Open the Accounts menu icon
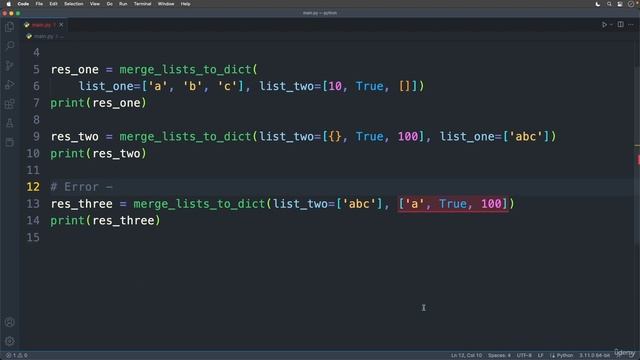This screenshot has height=360, width=640. tap(10, 322)
